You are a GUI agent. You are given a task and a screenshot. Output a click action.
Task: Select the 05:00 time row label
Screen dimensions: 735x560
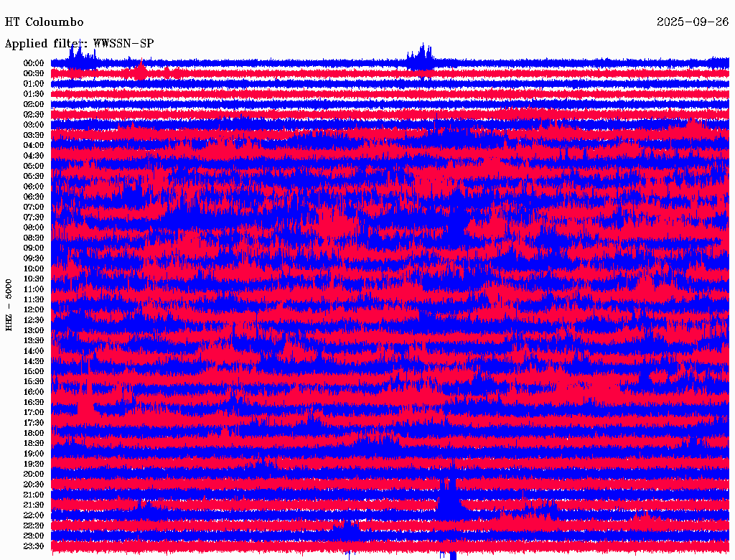click(34, 166)
